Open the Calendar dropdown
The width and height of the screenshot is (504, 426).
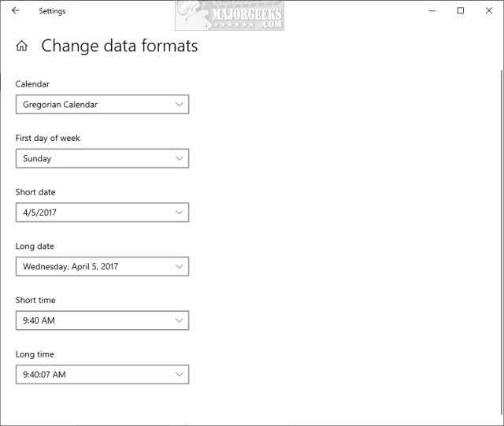(102, 104)
